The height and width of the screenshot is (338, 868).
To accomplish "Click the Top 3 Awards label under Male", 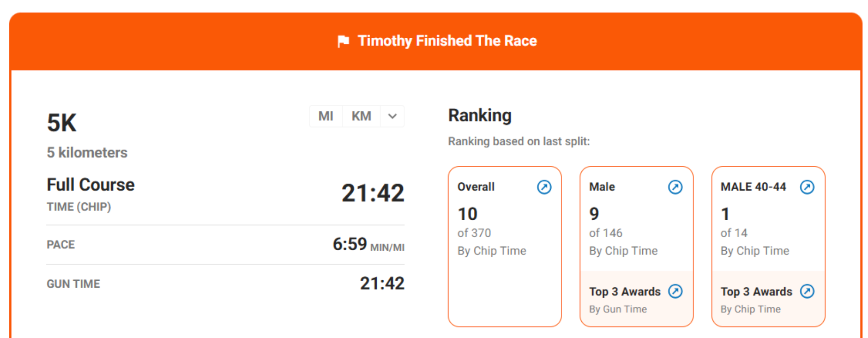I will point(624,292).
